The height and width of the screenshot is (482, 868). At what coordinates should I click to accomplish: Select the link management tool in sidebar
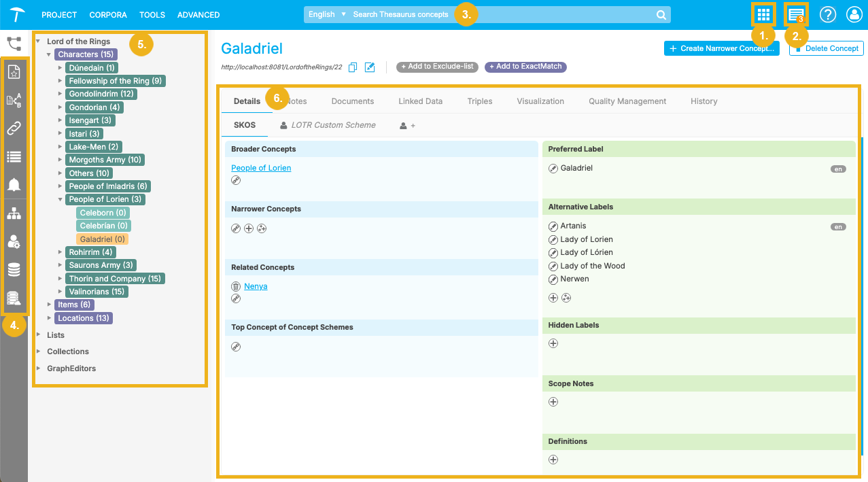tap(14, 128)
